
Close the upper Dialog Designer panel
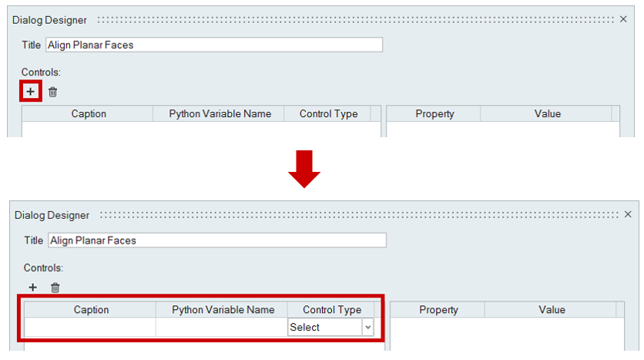tap(623, 19)
